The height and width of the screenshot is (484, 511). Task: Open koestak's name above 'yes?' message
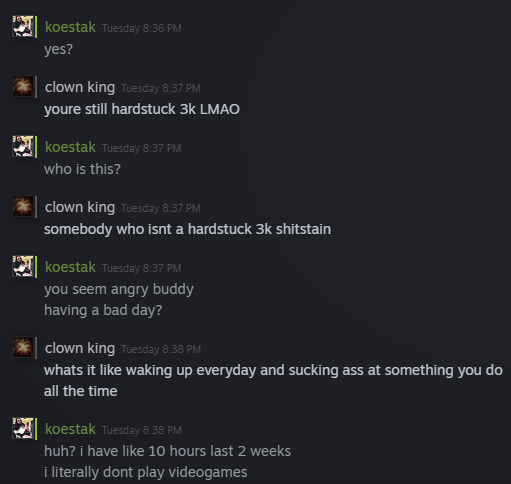70,27
